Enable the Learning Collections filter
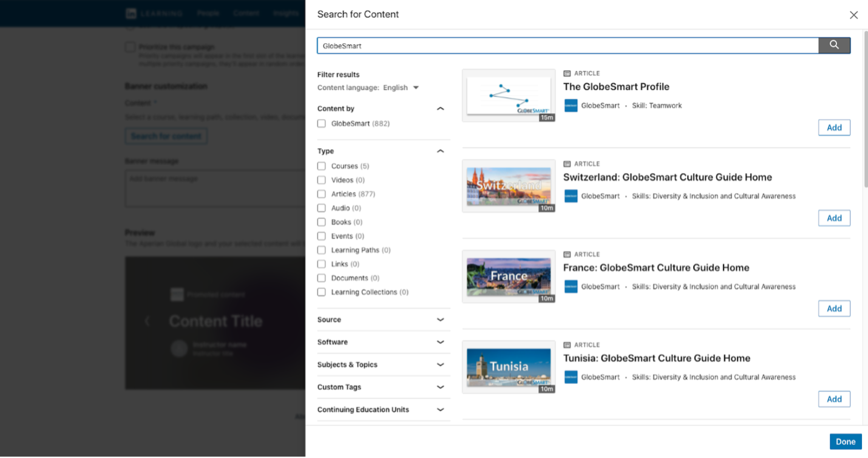Screen dimensions: 868x458 [x=322, y=292]
